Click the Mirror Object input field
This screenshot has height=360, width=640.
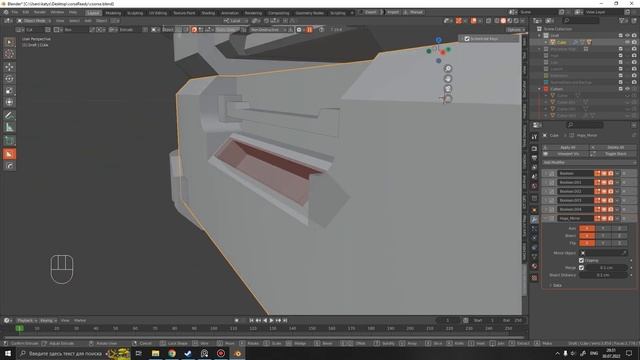603,253
